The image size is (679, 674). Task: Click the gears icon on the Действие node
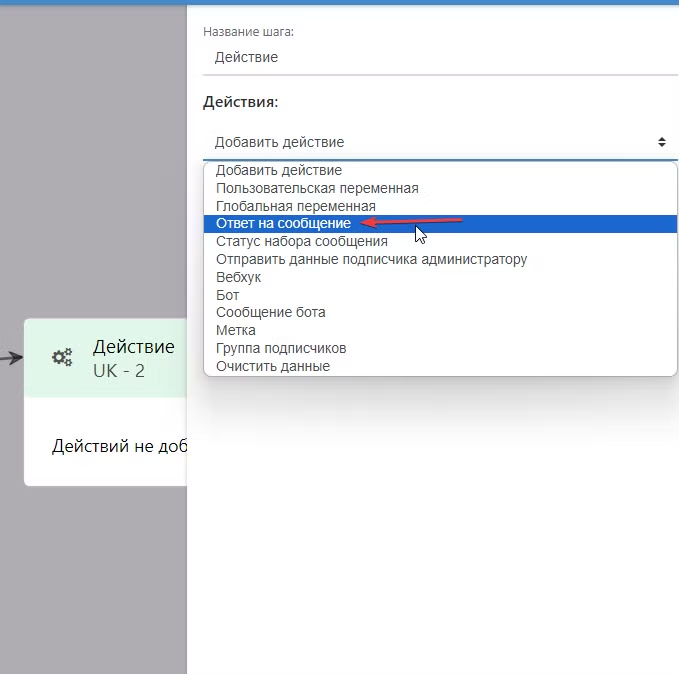(x=62, y=357)
